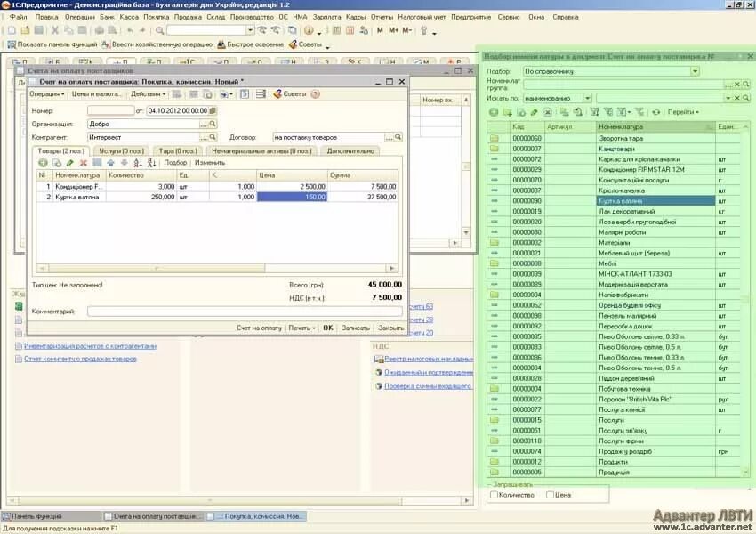Click the OK button in invoice form

click(328, 328)
